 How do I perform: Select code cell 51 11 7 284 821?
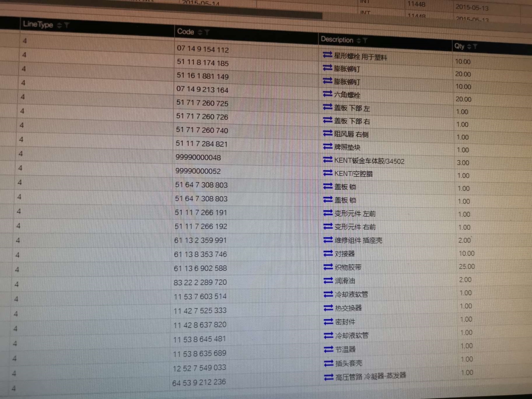[202, 144]
